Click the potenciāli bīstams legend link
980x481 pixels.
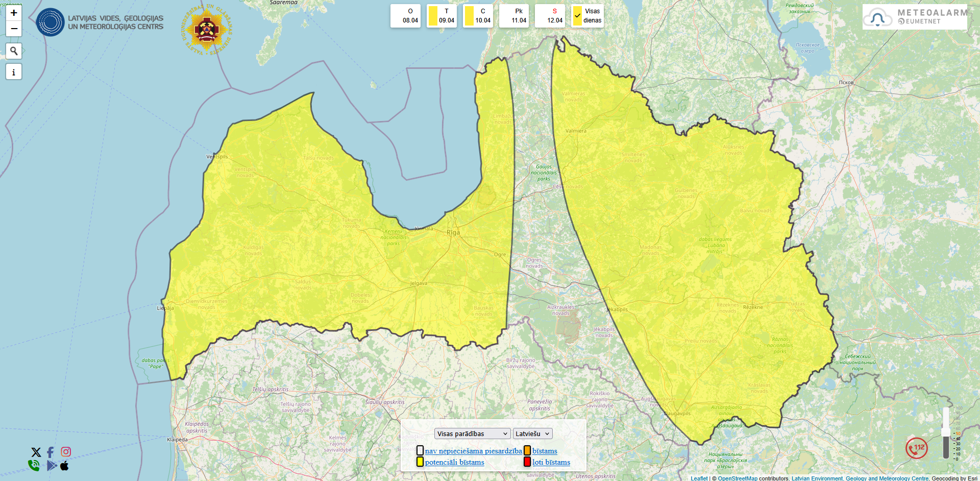[x=454, y=462]
